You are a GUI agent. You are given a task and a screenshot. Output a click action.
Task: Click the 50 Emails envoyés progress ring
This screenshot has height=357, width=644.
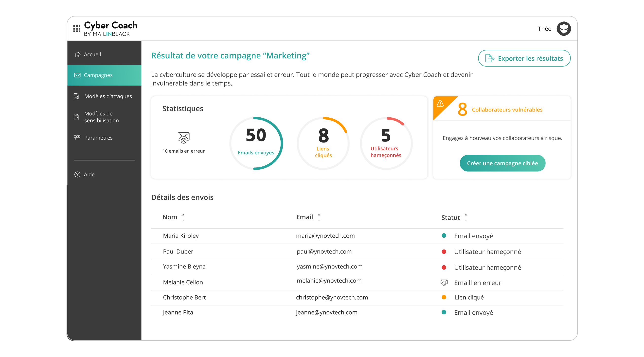(x=256, y=143)
